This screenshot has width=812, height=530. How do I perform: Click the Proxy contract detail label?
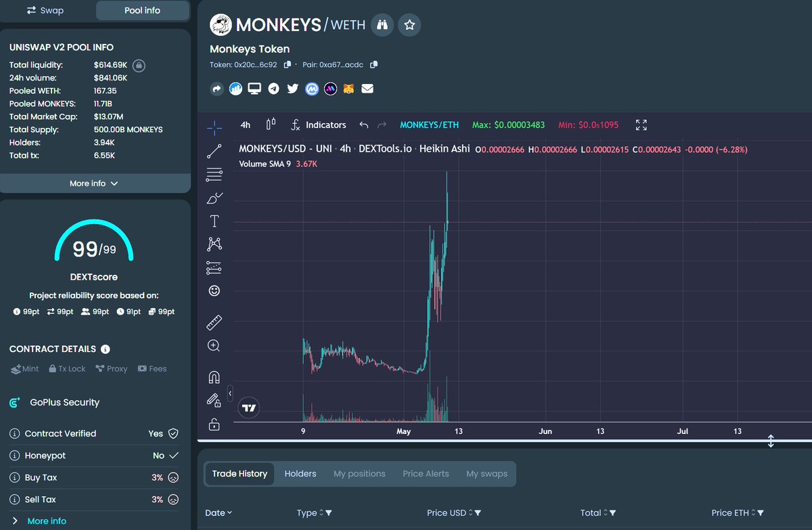point(112,369)
